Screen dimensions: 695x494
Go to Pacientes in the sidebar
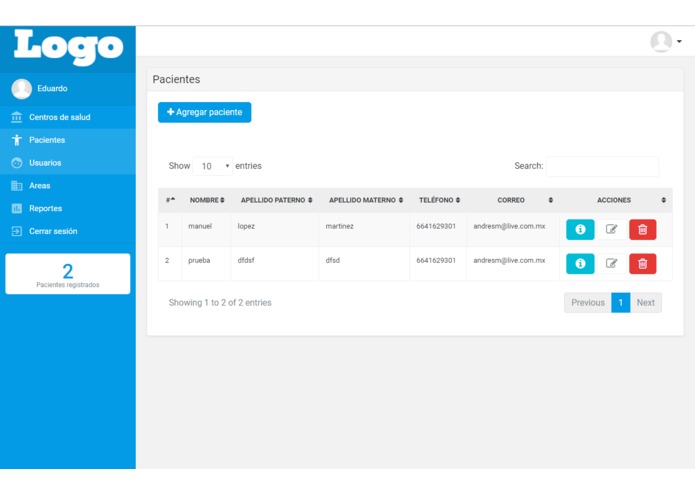68,140
